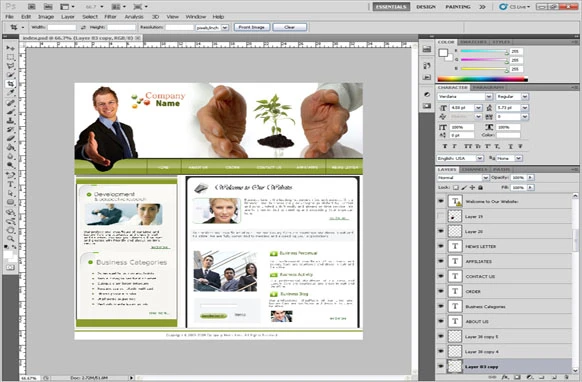582x382 pixels.
Task: Hide the ORDER text layer
Action: (441, 291)
